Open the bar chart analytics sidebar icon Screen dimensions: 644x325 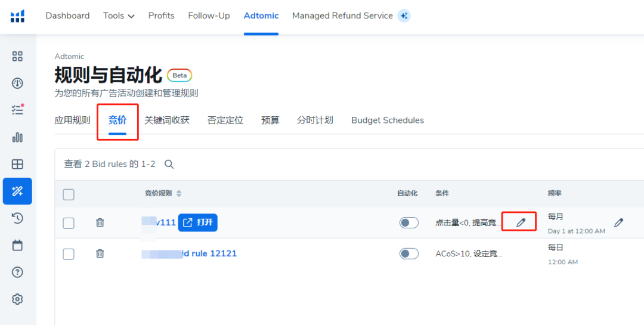point(17,137)
